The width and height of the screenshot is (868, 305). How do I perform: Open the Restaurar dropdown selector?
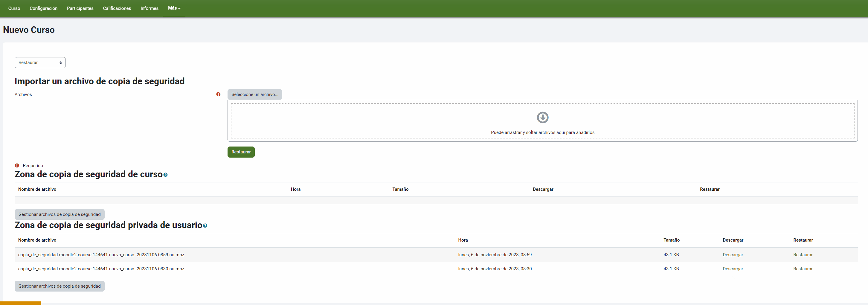pos(40,63)
